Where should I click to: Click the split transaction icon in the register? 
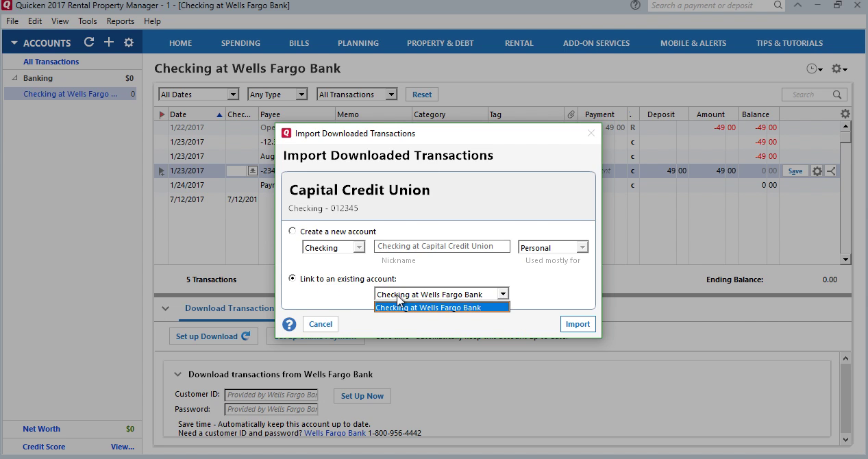(x=831, y=171)
